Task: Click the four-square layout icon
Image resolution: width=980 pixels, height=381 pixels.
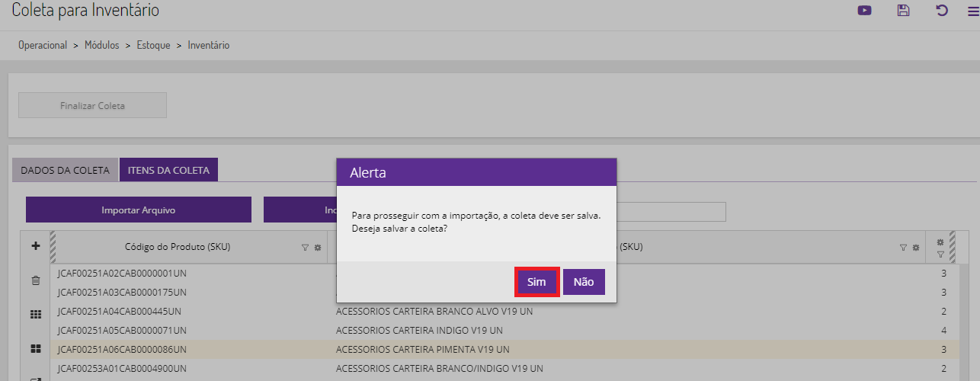Action: pos(35,348)
